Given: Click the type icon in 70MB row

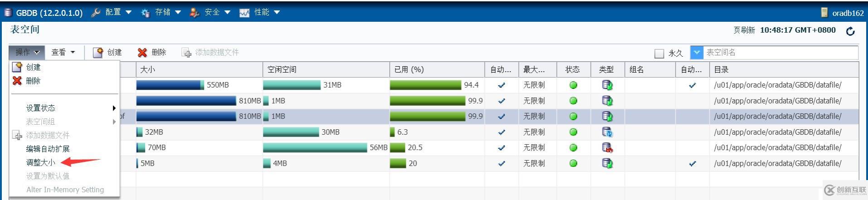Looking at the screenshot, I should pyautogui.click(x=607, y=147).
